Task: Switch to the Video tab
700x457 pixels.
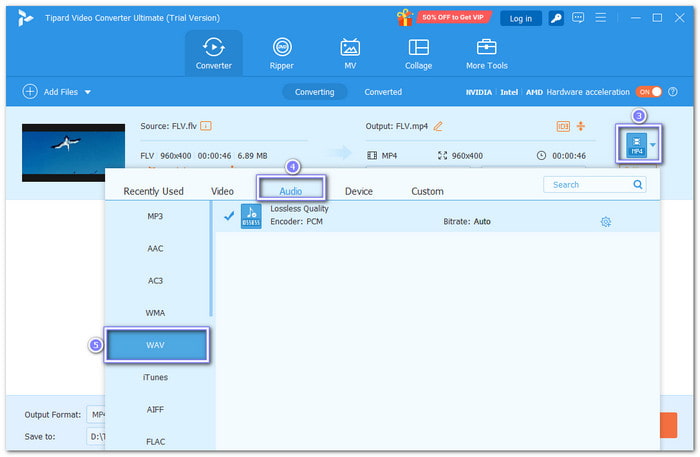Action: (222, 191)
